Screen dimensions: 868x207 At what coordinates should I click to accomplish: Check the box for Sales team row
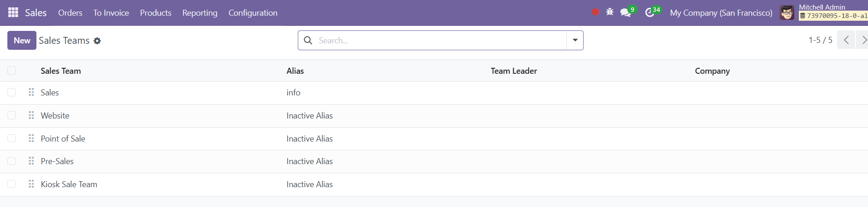click(x=12, y=92)
